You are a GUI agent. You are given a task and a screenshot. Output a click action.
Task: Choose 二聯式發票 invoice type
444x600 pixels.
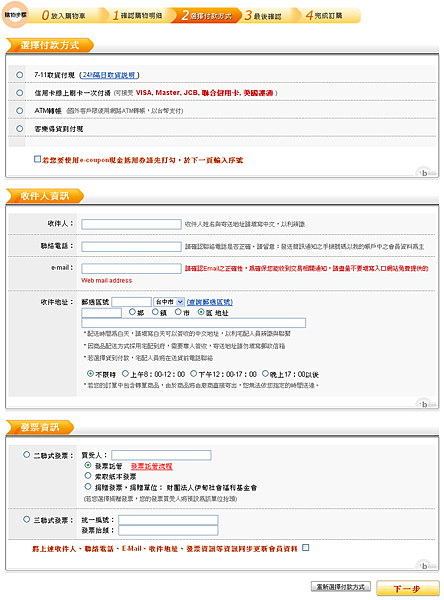tap(26, 455)
